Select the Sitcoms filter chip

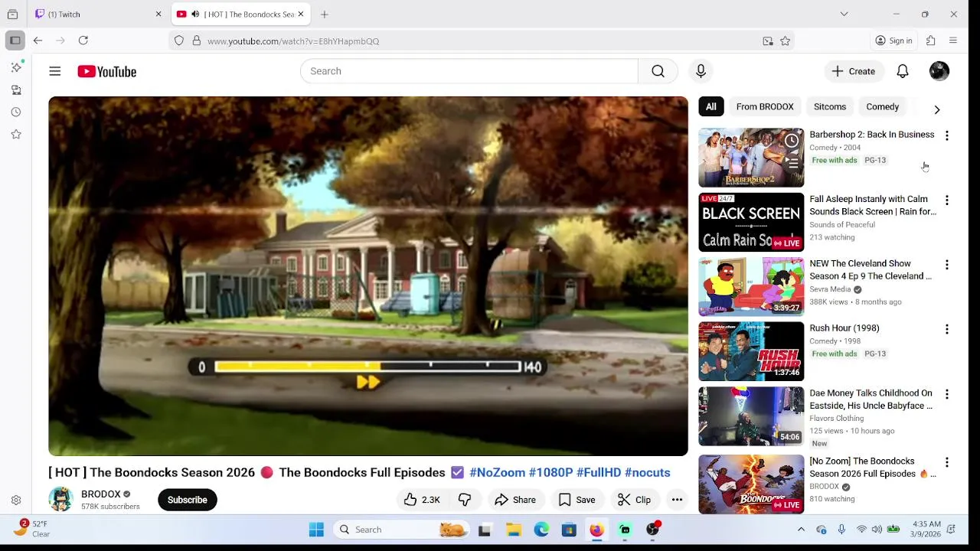[830, 107]
